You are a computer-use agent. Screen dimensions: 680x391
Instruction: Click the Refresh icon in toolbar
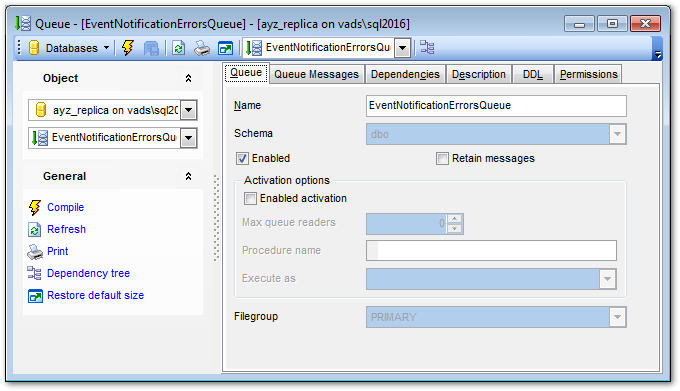click(x=178, y=48)
